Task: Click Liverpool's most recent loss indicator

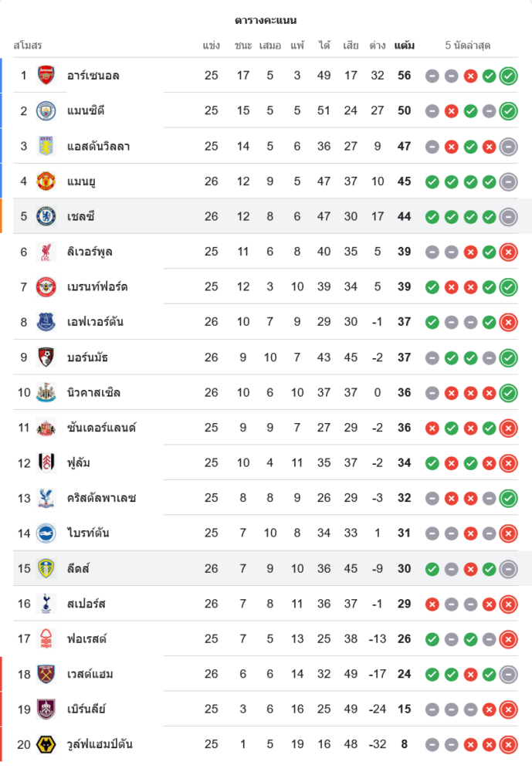Action: 508,252
